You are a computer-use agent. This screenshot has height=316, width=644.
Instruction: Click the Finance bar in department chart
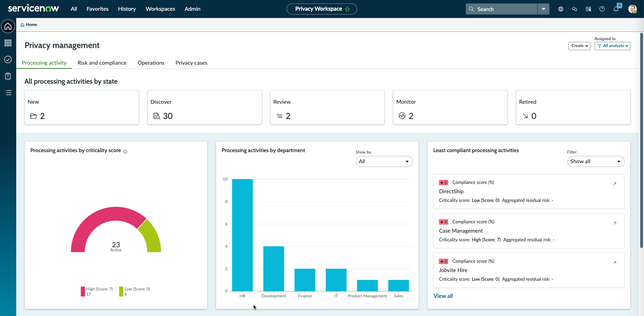point(305,280)
